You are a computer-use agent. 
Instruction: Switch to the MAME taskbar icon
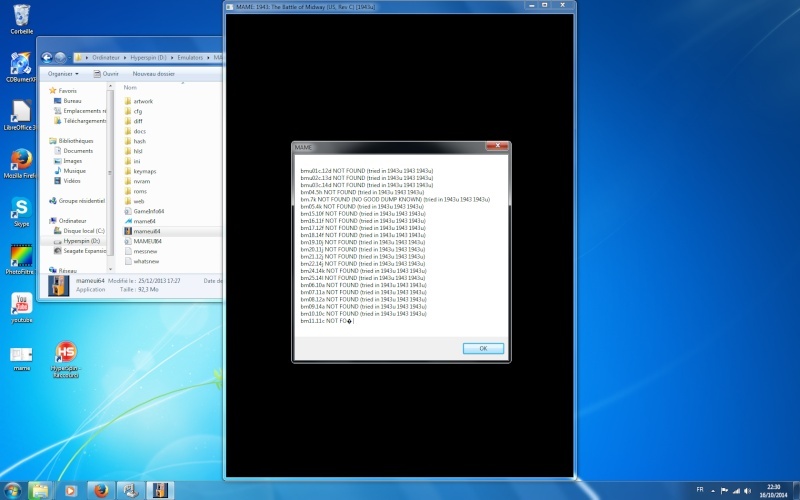(x=160, y=491)
